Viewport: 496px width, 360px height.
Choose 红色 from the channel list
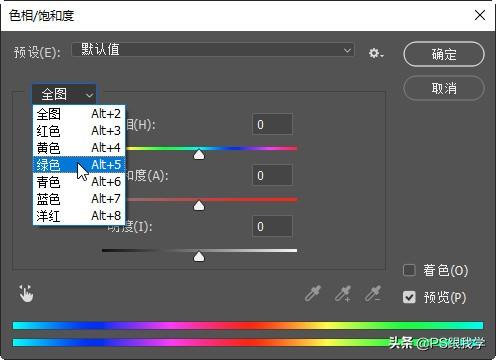79,131
